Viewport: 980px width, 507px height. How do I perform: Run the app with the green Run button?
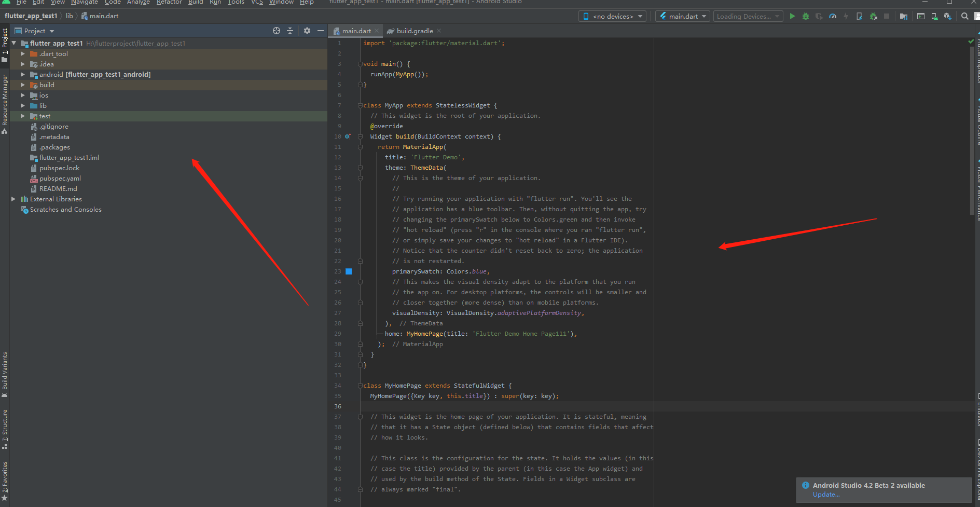792,16
